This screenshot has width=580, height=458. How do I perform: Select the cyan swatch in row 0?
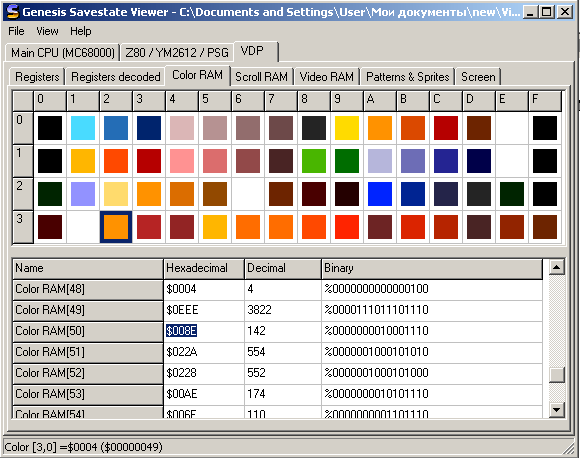pyautogui.click(x=83, y=128)
